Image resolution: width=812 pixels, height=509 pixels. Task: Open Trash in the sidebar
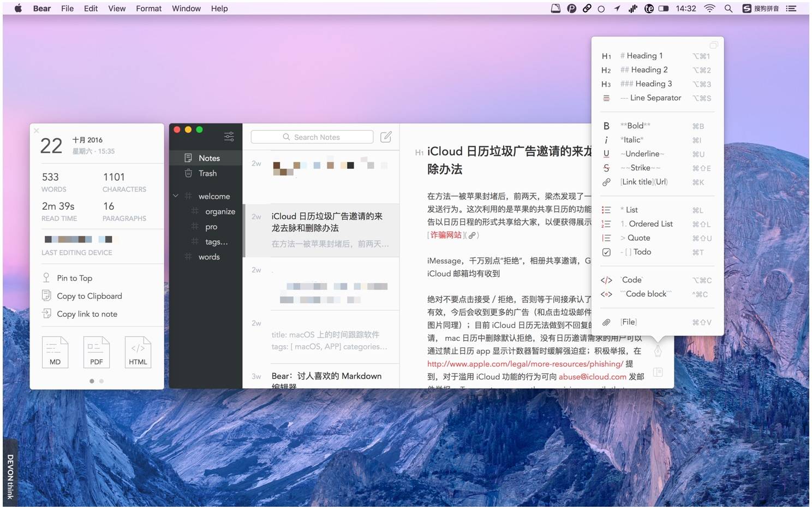[206, 173]
